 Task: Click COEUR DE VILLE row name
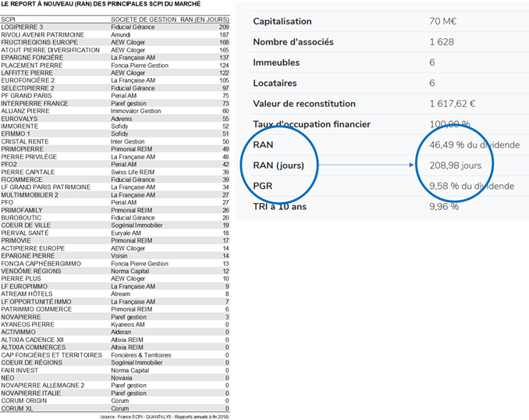26,225
